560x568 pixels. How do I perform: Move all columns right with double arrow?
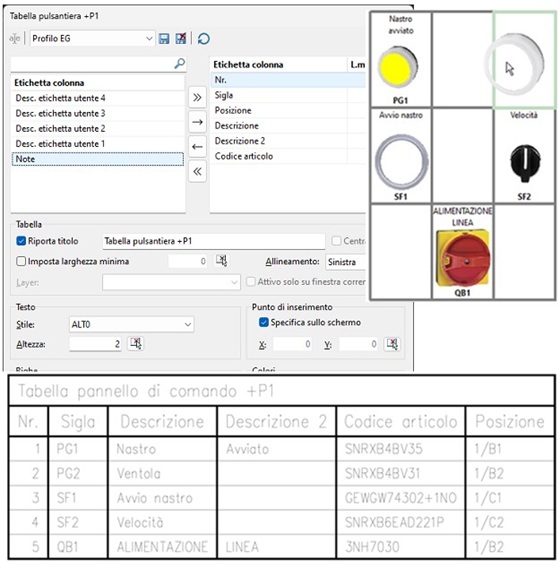tap(197, 97)
